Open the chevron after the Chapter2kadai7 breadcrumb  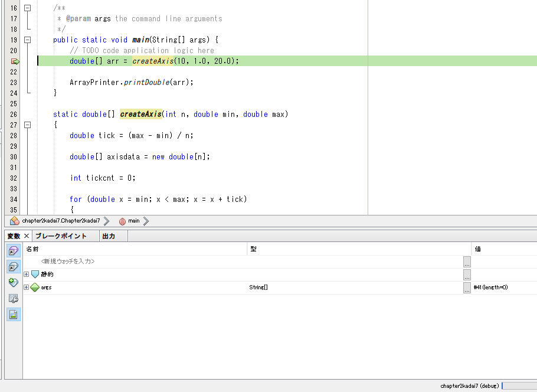pyautogui.click(x=106, y=221)
